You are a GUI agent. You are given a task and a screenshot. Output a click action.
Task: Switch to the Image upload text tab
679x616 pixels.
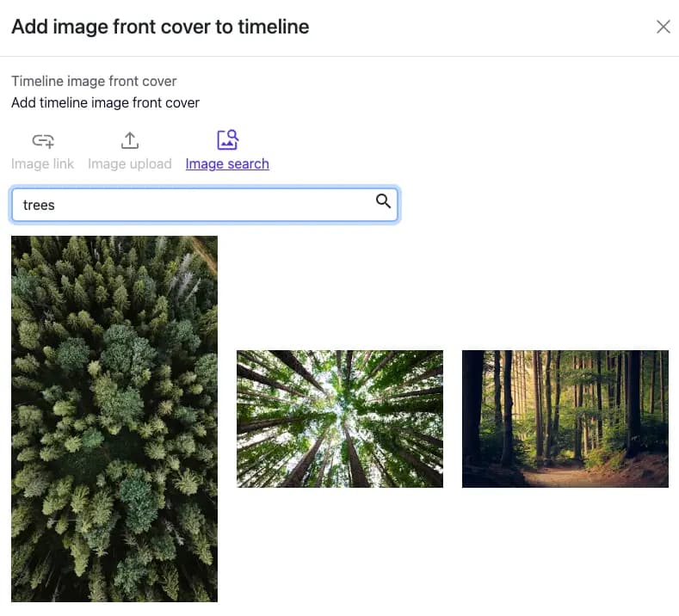130,163
